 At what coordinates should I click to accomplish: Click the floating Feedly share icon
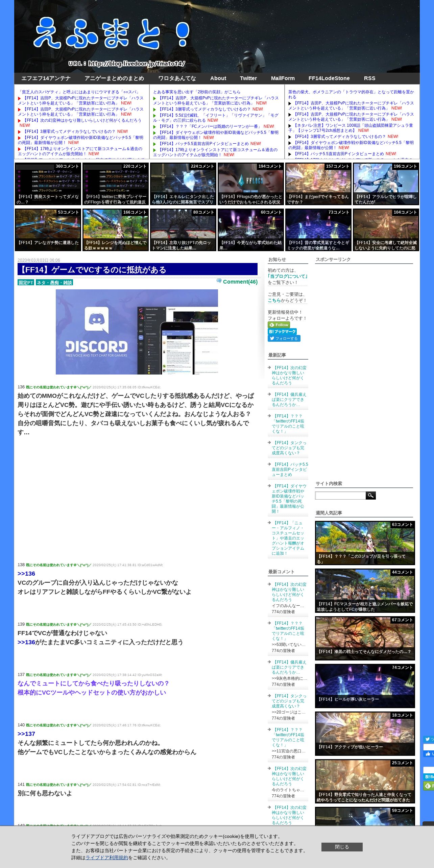[x=429, y=786]
